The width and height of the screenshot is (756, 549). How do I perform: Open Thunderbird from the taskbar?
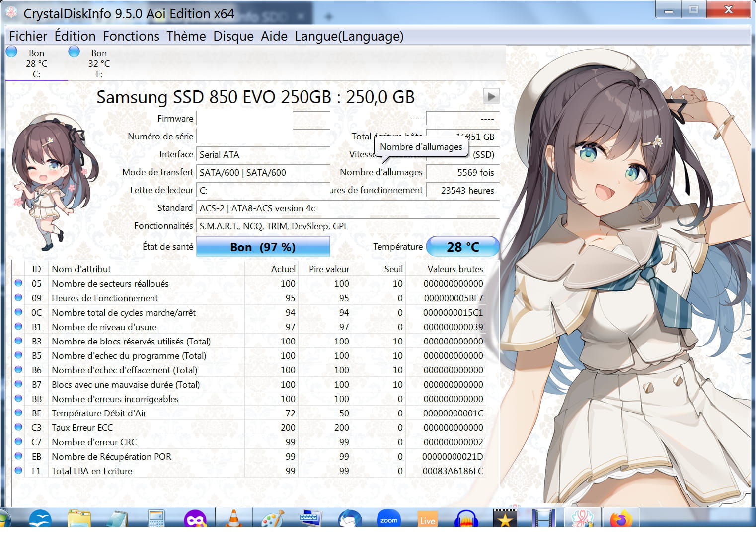[350, 518]
